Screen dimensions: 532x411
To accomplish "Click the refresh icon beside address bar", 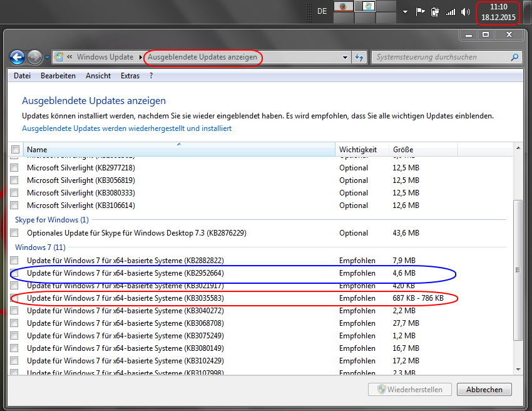I will 359,57.
